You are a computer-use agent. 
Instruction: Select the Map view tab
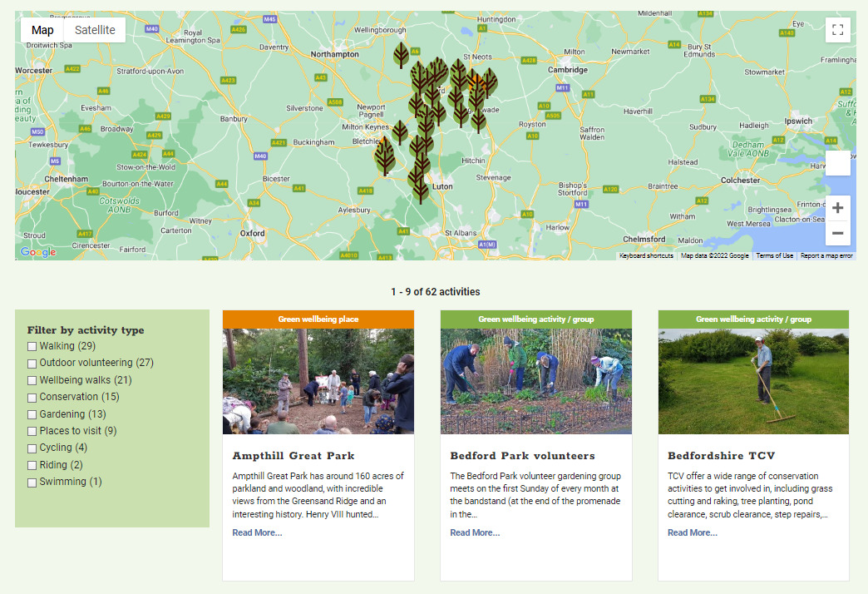[42, 30]
